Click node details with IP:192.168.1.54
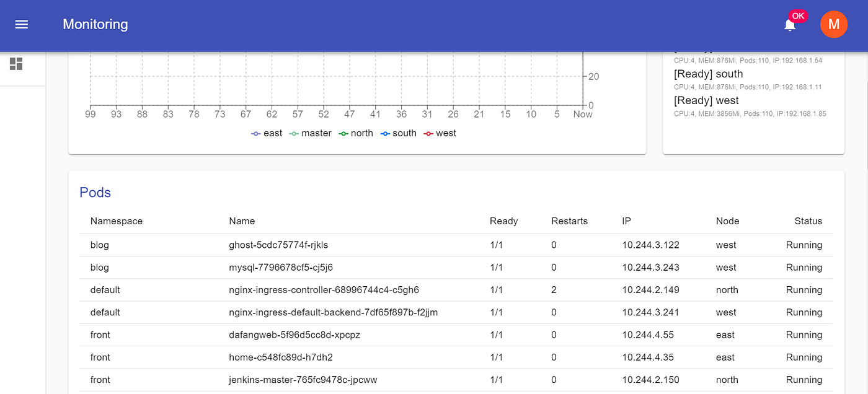The width and height of the screenshot is (868, 394). [748, 61]
